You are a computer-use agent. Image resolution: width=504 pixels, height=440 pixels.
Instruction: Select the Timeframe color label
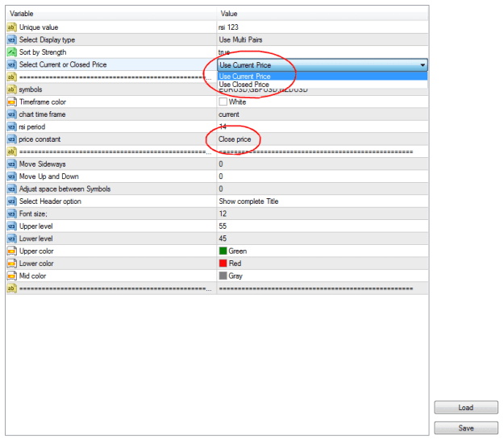(43, 102)
